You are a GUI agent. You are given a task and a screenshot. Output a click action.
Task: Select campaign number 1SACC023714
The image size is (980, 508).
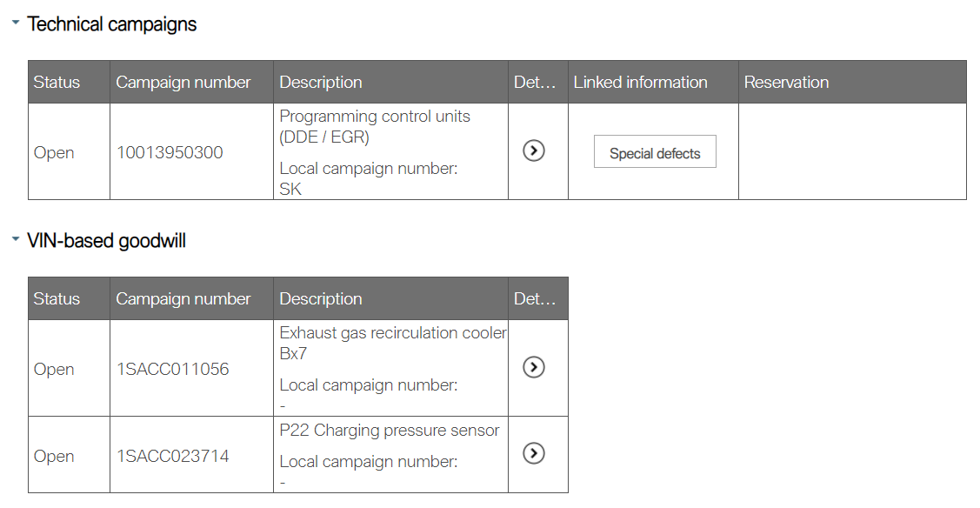tap(173, 456)
